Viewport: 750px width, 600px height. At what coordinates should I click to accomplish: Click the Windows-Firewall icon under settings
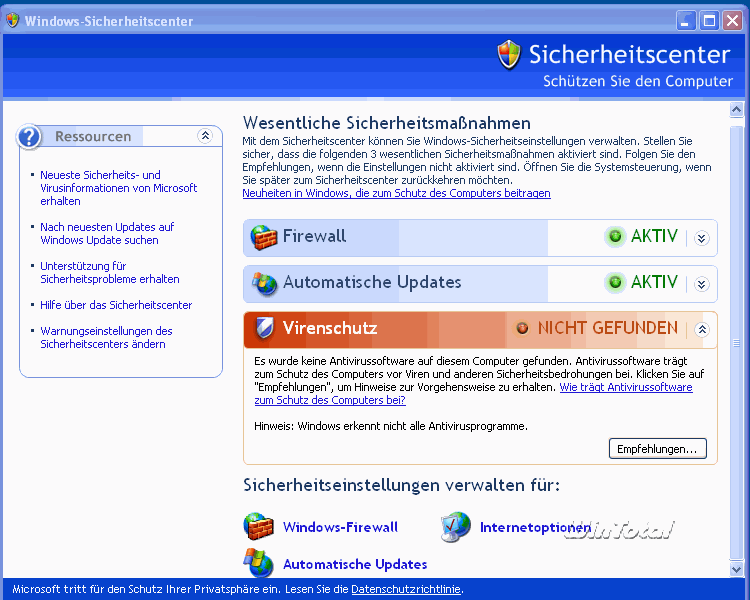pos(258,526)
